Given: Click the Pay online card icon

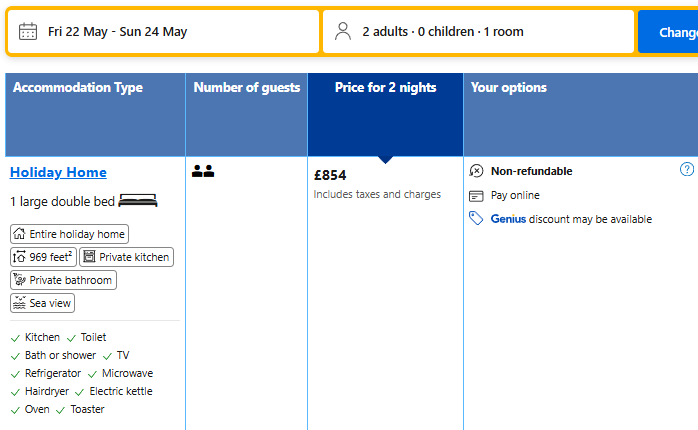Looking at the screenshot, I should click(477, 195).
